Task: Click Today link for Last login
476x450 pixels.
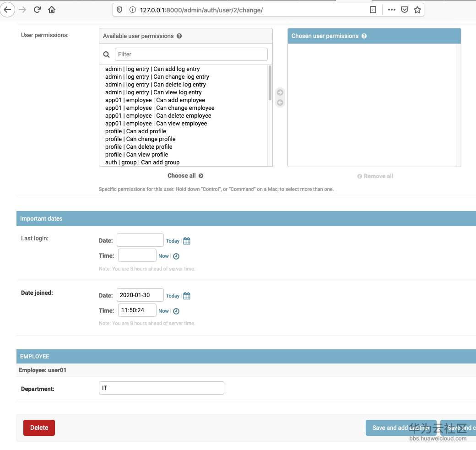Action: tap(173, 241)
